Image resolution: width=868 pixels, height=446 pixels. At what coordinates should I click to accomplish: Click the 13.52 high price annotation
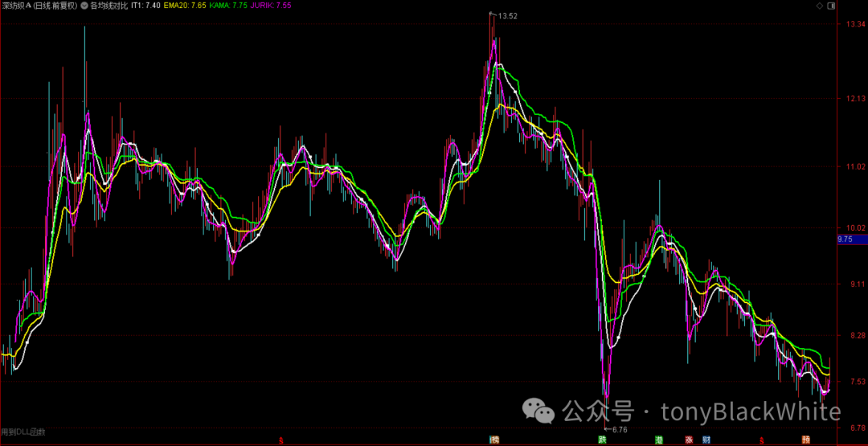(508, 16)
